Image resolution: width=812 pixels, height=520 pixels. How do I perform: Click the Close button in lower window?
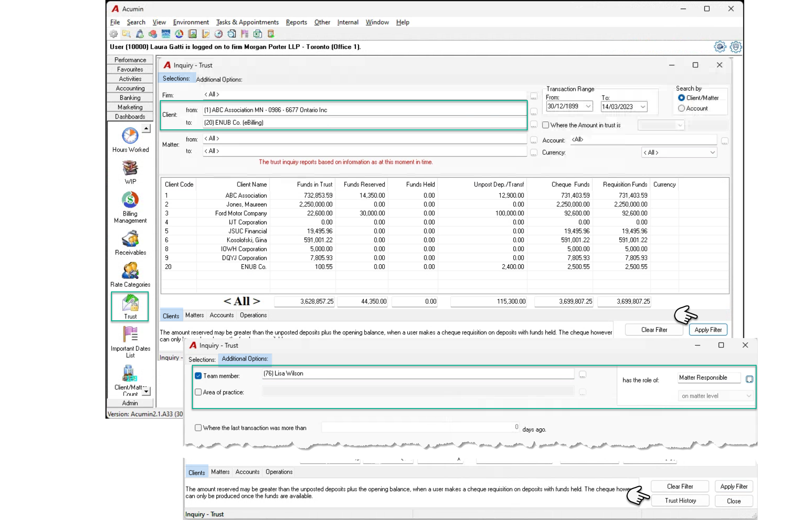(x=733, y=501)
